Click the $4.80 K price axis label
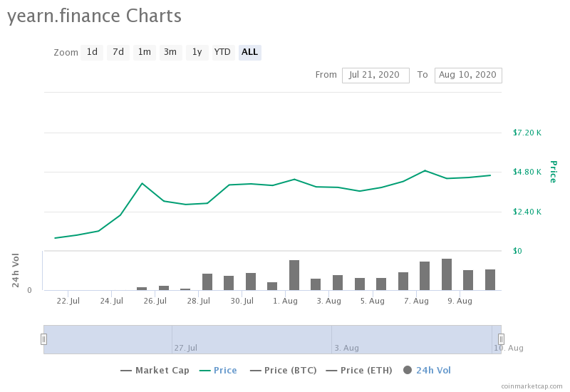The width and height of the screenshot is (570, 392). pos(527,172)
